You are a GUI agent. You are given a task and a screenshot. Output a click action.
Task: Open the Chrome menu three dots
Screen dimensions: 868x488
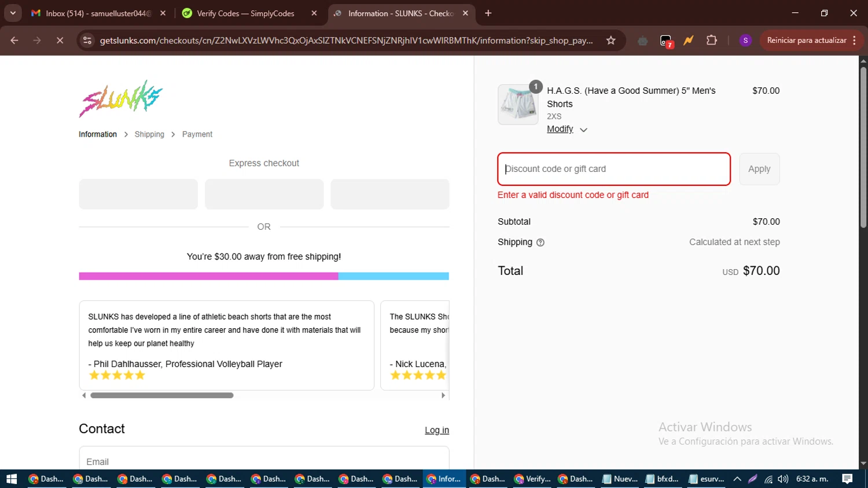point(855,41)
